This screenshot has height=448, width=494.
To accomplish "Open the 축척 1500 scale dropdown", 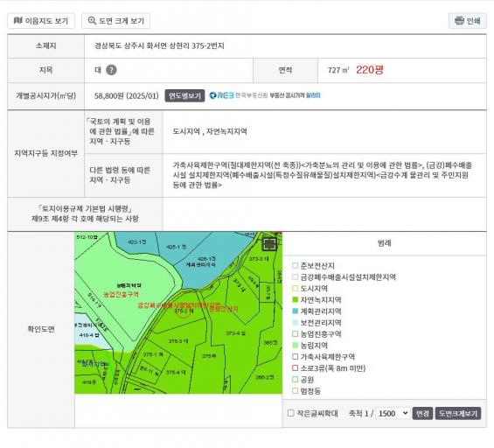I will 393,413.
